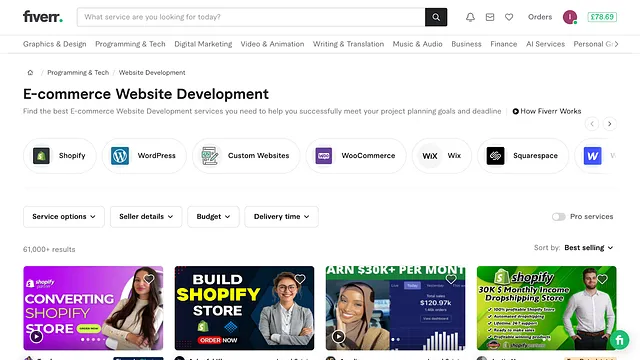640x360 pixels.
Task: Open Writing & Translation category
Action: [x=348, y=44]
